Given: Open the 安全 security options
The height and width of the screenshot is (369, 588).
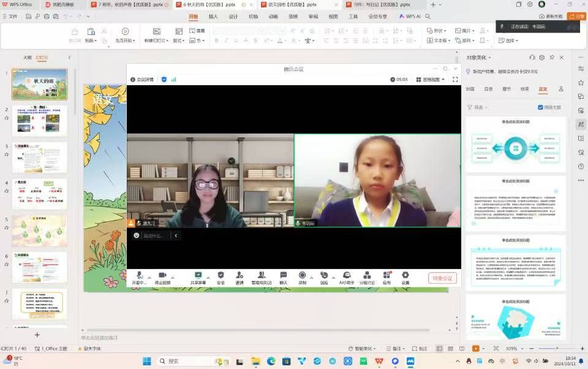Looking at the screenshot, I should tap(221, 276).
